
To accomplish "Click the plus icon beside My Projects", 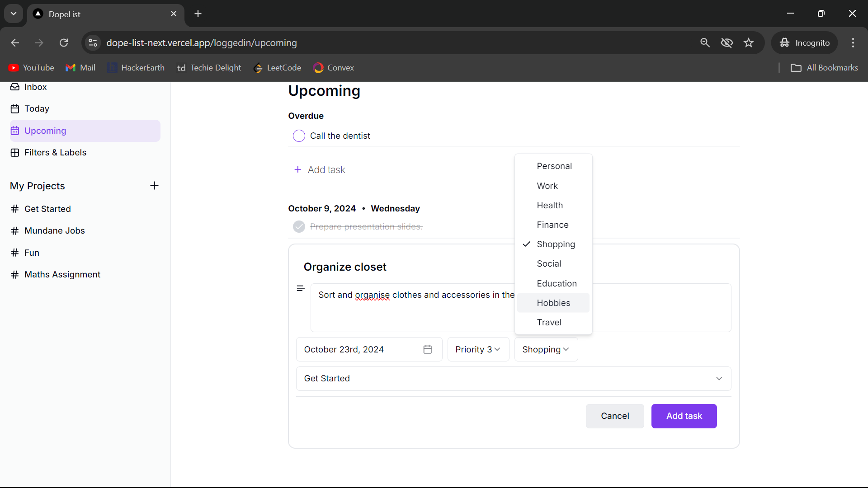I will click(x=154, y=186).
